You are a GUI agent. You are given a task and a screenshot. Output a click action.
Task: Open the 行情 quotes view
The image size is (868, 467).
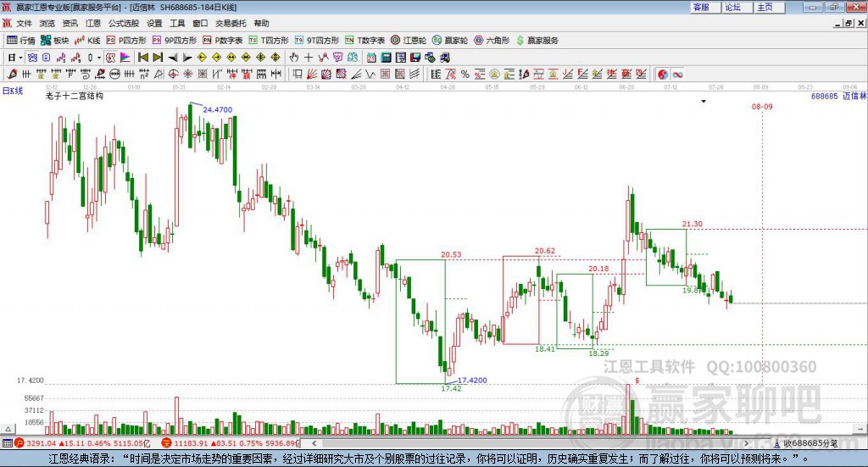[21, 41]
